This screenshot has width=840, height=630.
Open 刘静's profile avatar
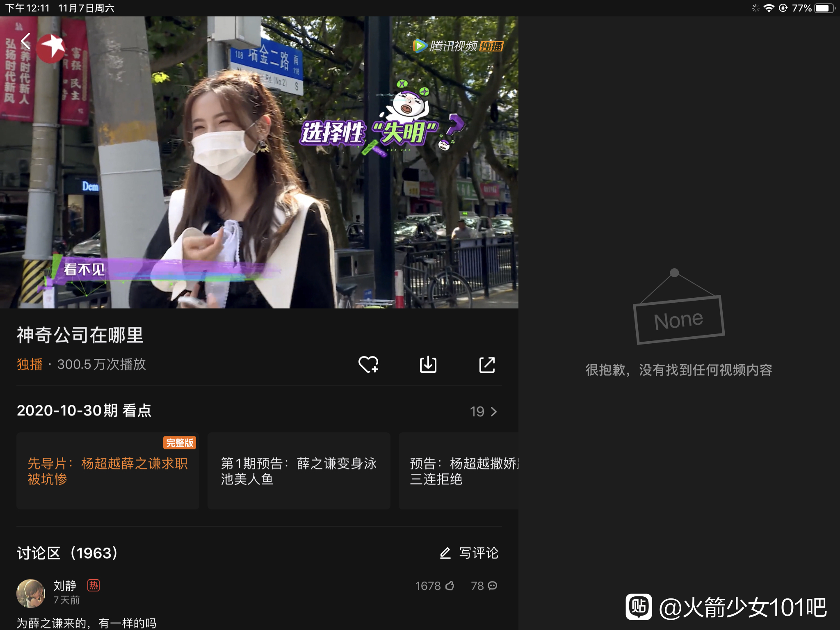(x=31, y=593)
